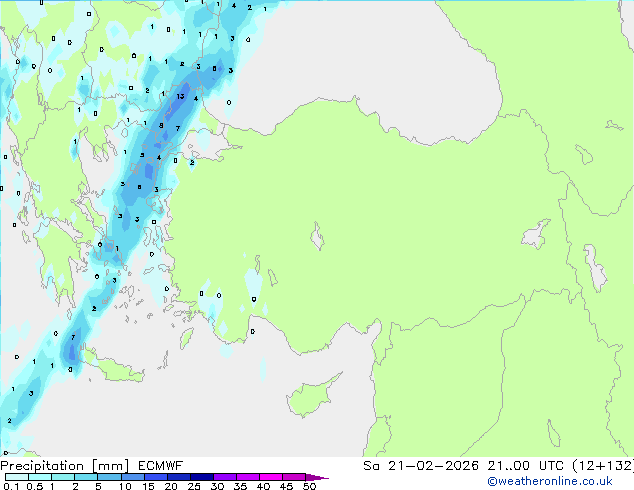This screenshot has height=490, width=634.
Task: Click the legend label 40
Action: click(263, 486)
